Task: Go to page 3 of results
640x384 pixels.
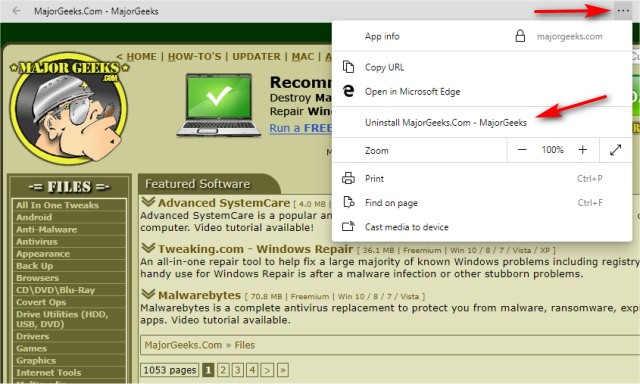Action: [x=238, y=370]
